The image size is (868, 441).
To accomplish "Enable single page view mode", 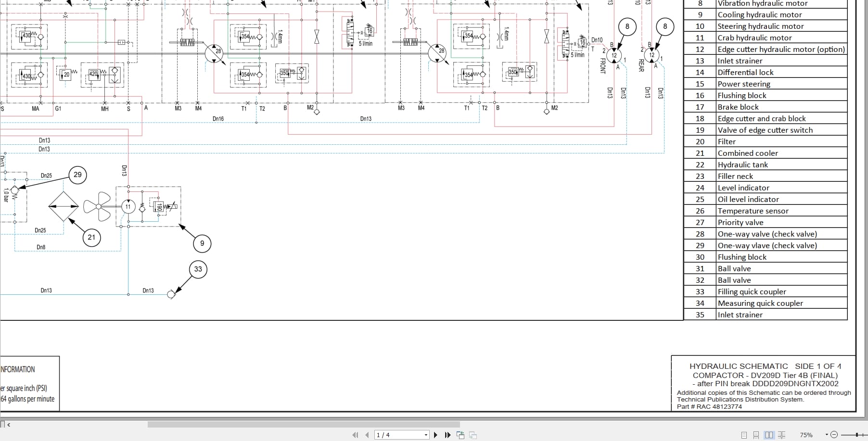I will point(744,435).
